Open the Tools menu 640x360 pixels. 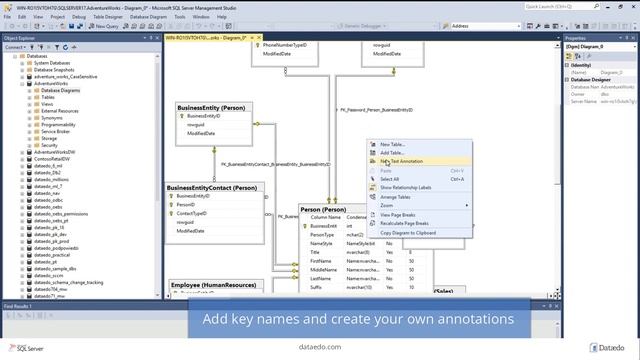coord(180,17)
